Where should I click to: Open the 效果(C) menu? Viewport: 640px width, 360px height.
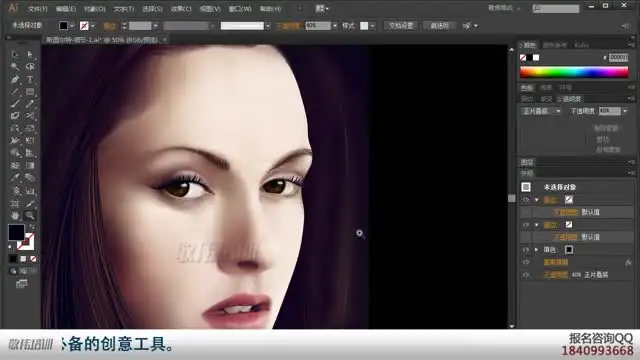coord(181,9)
